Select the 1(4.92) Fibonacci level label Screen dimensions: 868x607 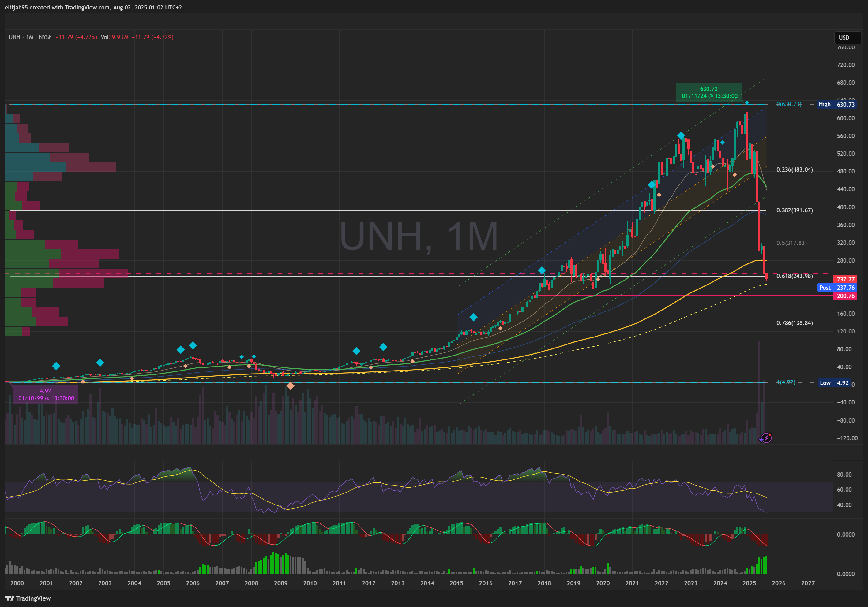click(x=786, y=382)
